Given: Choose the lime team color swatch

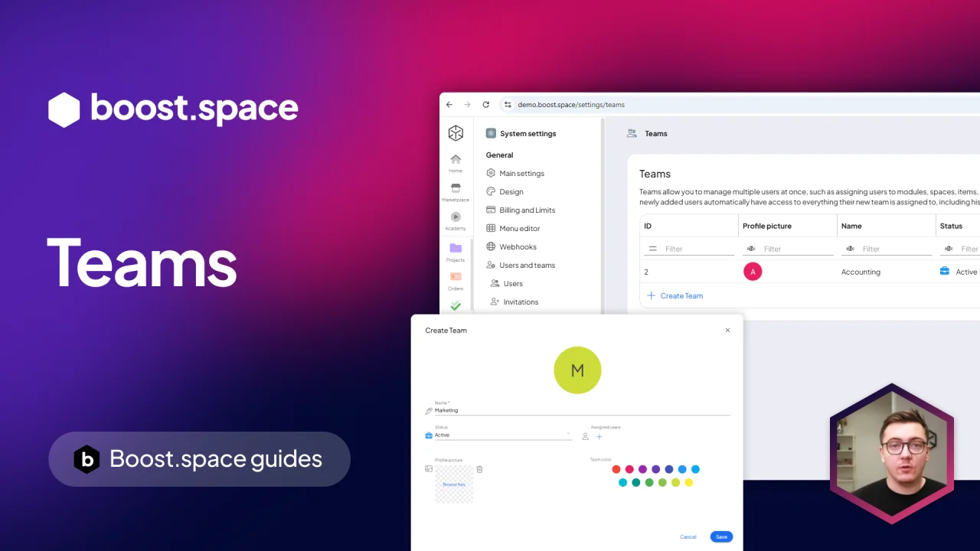Looking at the screenshot, I should [x=675, y=482].
